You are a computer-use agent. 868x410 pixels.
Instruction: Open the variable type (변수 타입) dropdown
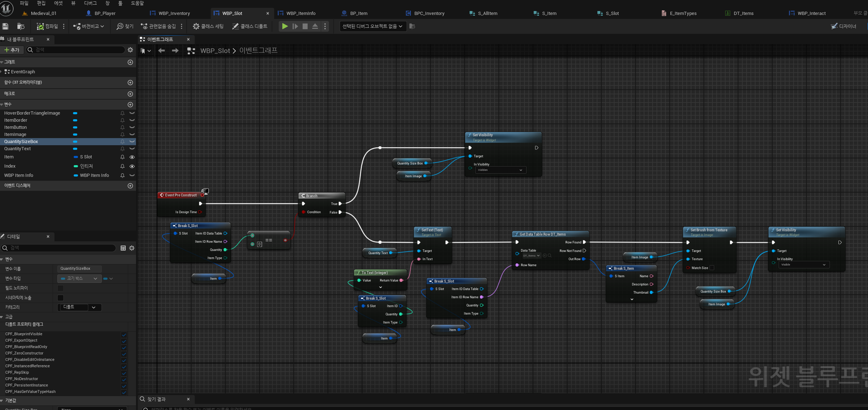tap(79, 279)
